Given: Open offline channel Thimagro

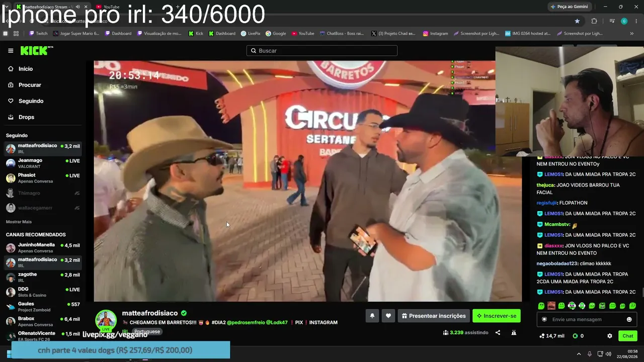Looking at the screenshot, I should coord(43,193).
